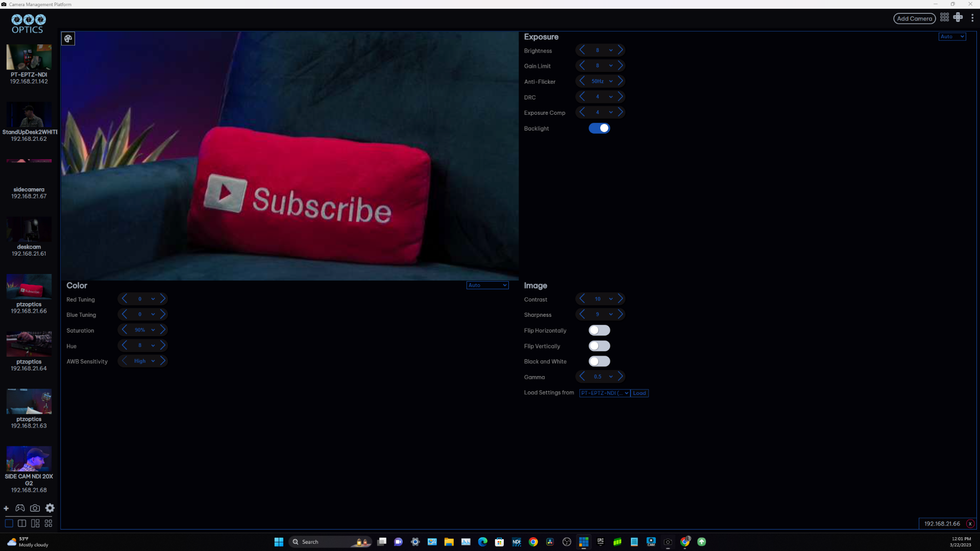Select the deskcam camera thumbnail

coord(29,229)
